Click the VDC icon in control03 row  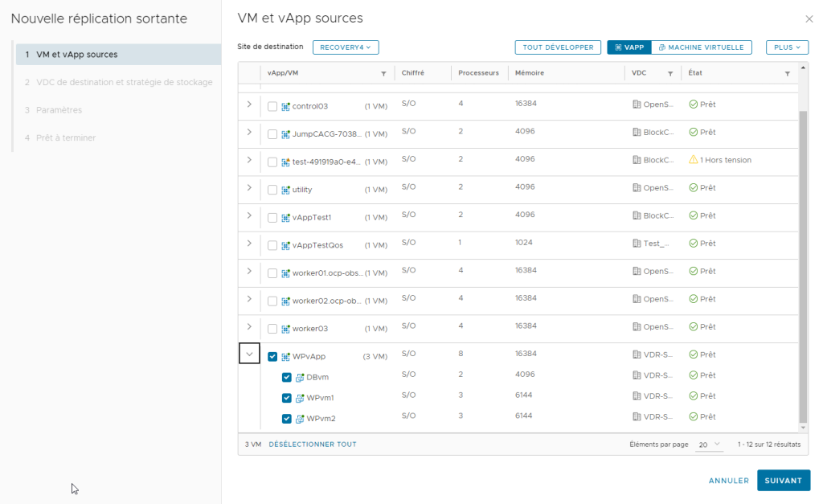[x=637, y=104]
